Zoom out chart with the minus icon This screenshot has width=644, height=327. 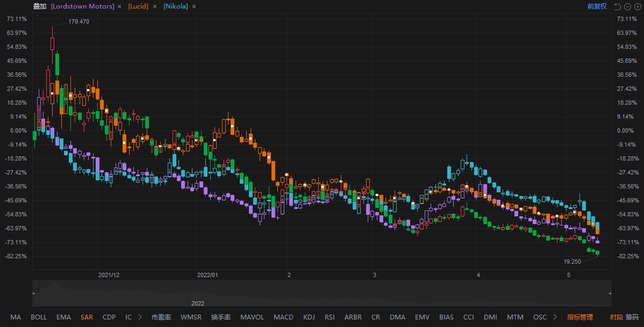tap(627, 6)
